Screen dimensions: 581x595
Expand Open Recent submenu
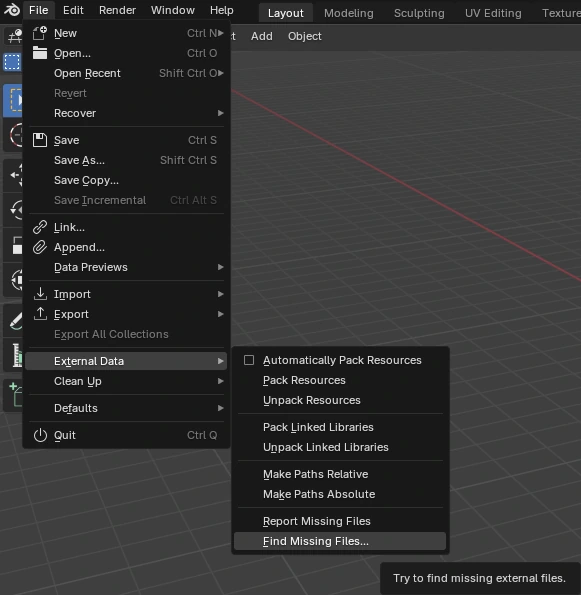(220, 73)
